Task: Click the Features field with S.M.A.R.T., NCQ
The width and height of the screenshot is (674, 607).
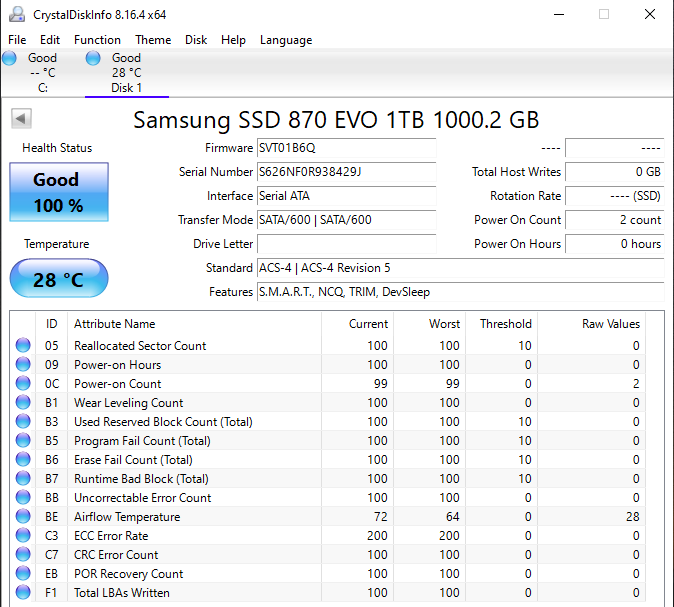Action: (461, 292)
